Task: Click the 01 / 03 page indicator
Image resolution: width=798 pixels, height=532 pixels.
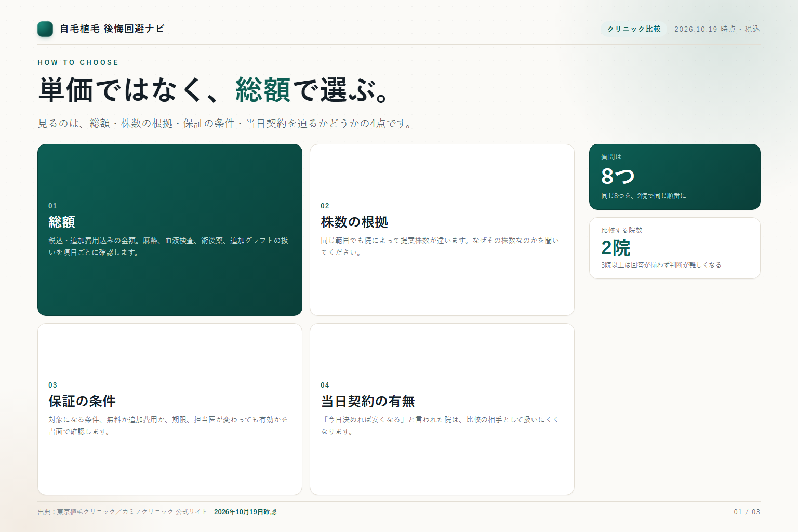Action: 747,512
